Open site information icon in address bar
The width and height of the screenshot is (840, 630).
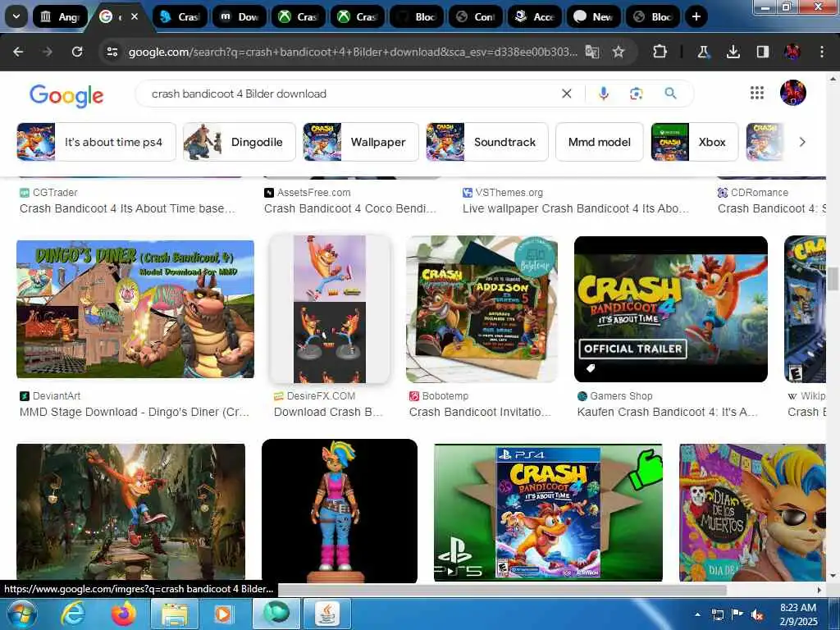click(112, 52)
